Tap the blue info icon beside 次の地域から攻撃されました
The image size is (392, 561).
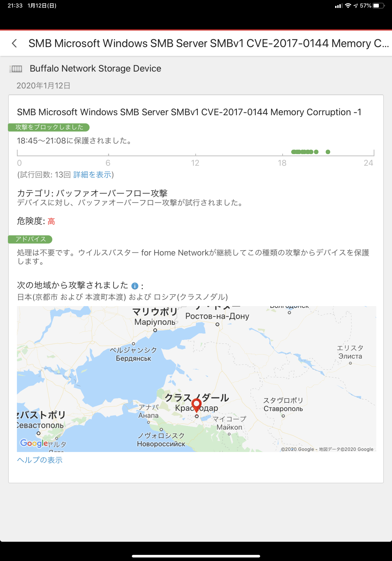[135, 286]
